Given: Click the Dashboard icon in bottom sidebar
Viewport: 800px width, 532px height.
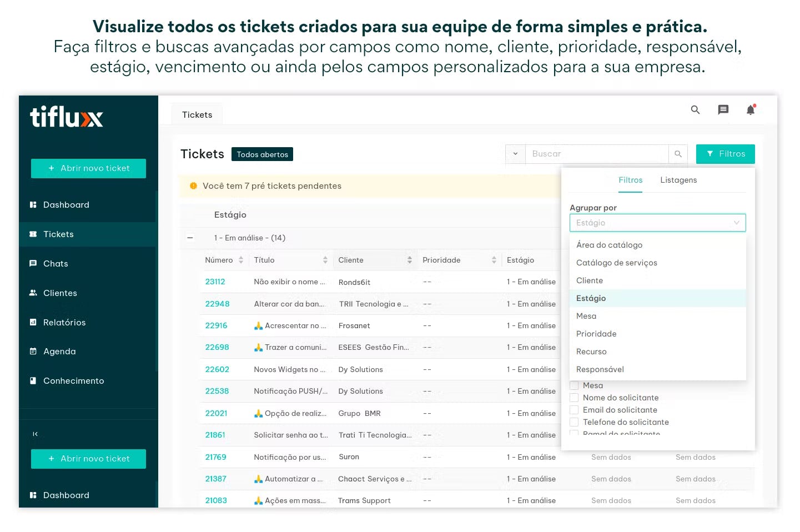Looking at the screenshot, I should [x=33, y=495].
